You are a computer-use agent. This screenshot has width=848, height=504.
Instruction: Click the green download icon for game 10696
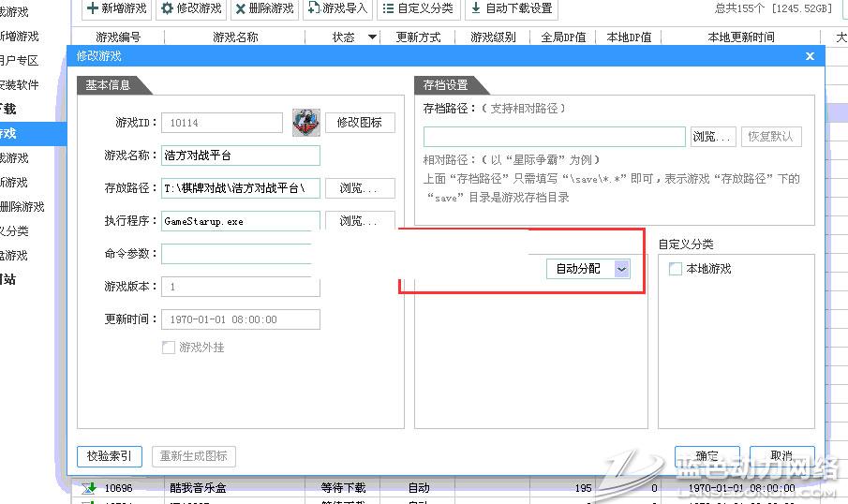pos(88,488)
